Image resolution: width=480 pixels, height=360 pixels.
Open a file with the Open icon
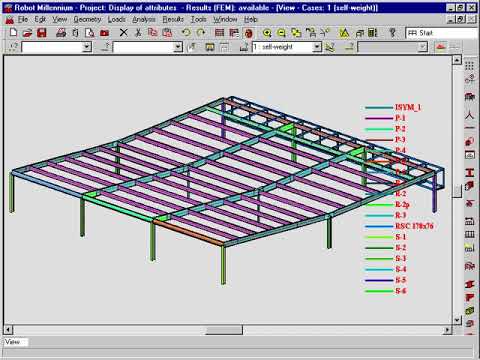click(x=27, y=33)
